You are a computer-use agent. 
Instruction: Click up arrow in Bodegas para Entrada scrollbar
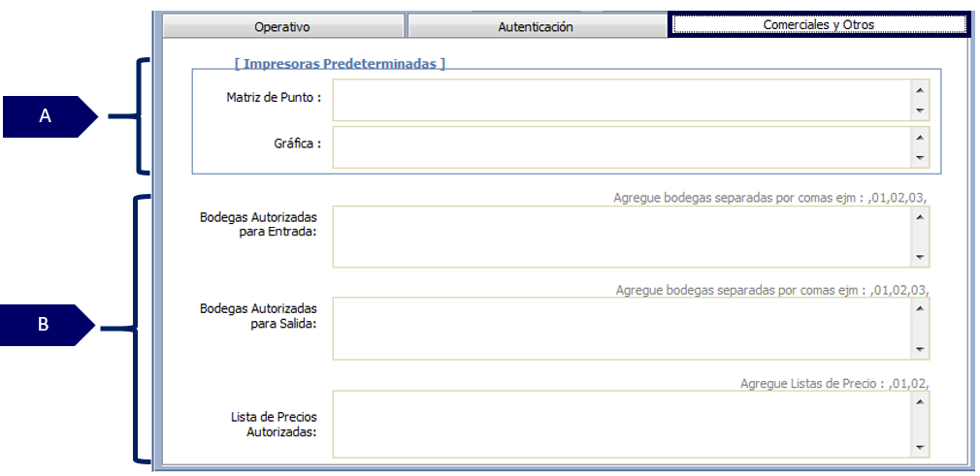pos(920,216)
